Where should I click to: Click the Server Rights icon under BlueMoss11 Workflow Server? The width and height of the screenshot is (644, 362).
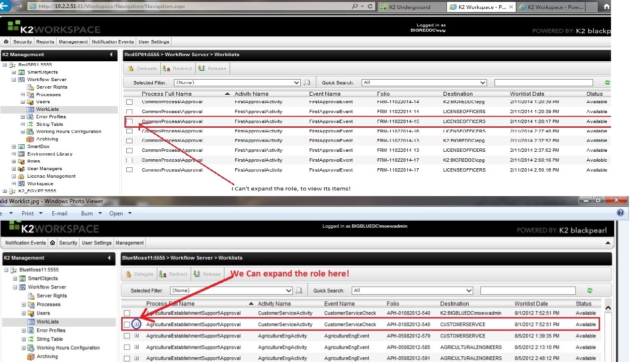pos(32,296)
